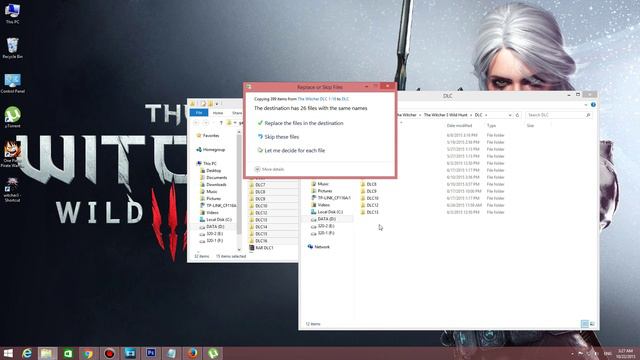Launch uTorrent desktop shortcut
This screenshot has height=360, width=640.
pos(12,118)
